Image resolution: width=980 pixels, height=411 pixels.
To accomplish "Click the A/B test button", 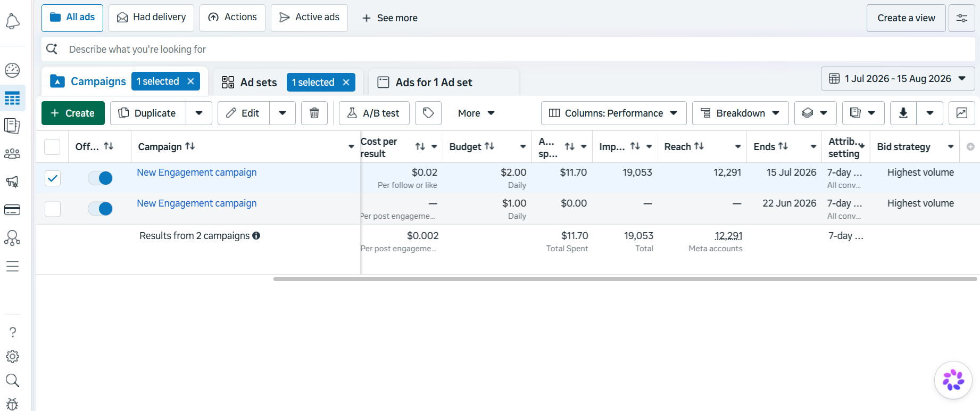I will tap(374, 113).
